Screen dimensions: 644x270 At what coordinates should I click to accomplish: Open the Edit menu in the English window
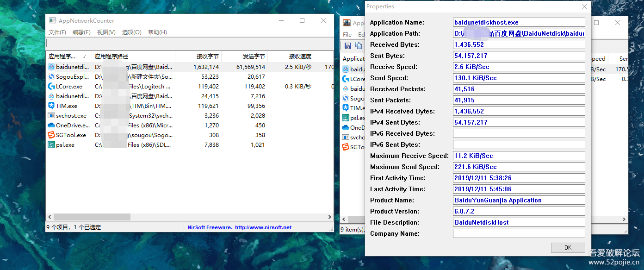pyautogui.click(x=360, y=34)
